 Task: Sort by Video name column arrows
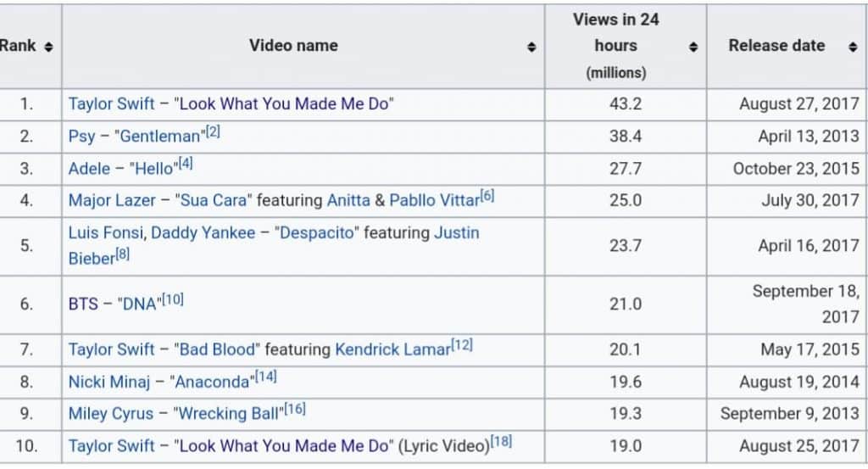click(x=531, y=47)
